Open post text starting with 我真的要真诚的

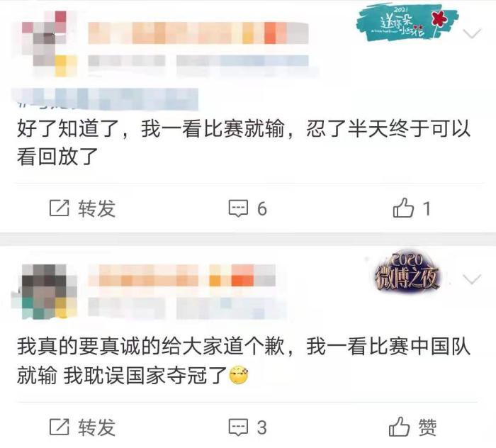pyautogui.click(x=244, y=362)
